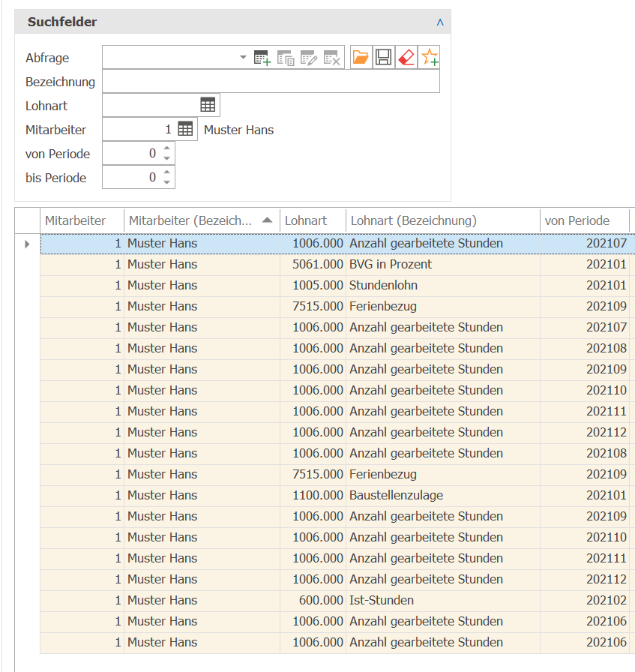The width and height of the screenshot is (635, 672).
Task: Sort by Lohnart (Bezeichnung) column header
Action: click(443, 220)
